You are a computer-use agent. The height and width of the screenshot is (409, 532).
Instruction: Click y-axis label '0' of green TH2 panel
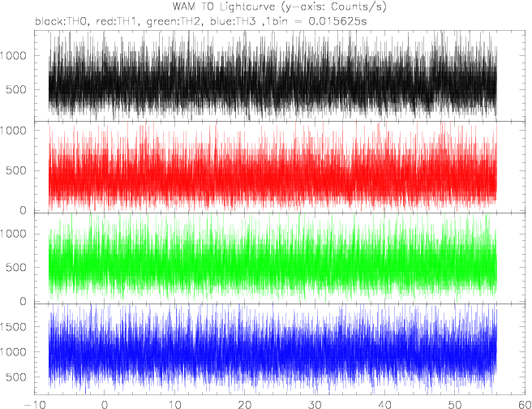pos(23,301)
